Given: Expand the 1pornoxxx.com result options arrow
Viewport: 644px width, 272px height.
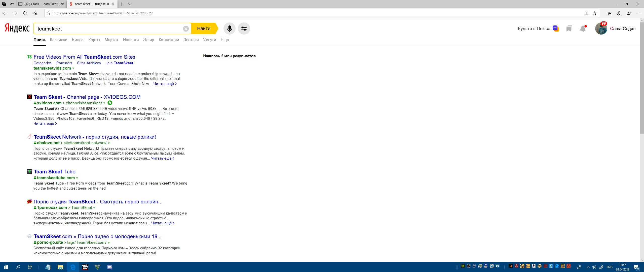Looking at the screenshot, I should coord(94,208).
